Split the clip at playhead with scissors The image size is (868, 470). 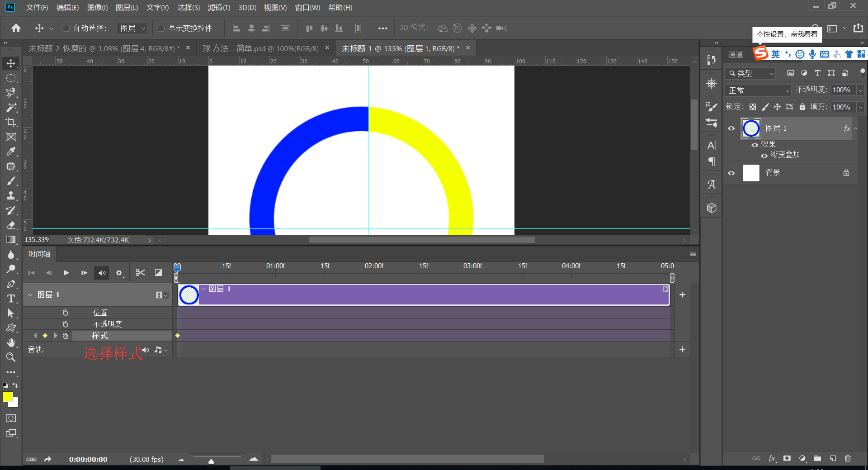point(140,273)
